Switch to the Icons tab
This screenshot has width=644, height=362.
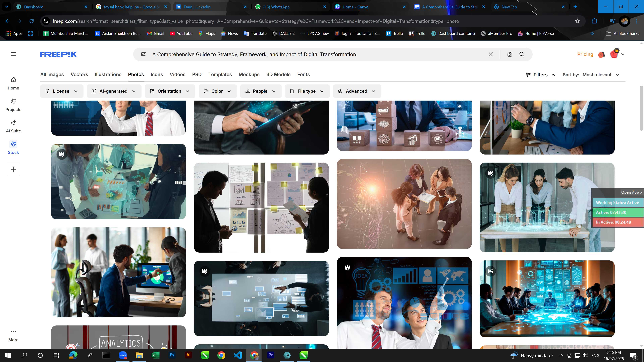click(157, 74)
